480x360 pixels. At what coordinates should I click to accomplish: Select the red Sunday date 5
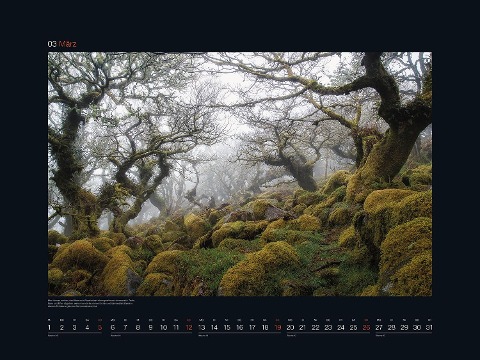[100, 327]
